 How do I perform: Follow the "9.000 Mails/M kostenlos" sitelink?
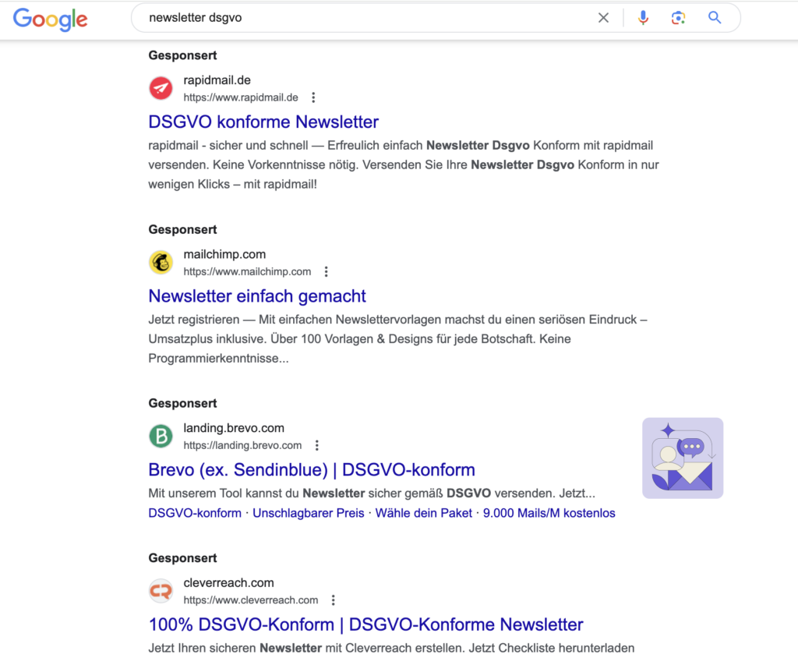click(x=549, y=513)
